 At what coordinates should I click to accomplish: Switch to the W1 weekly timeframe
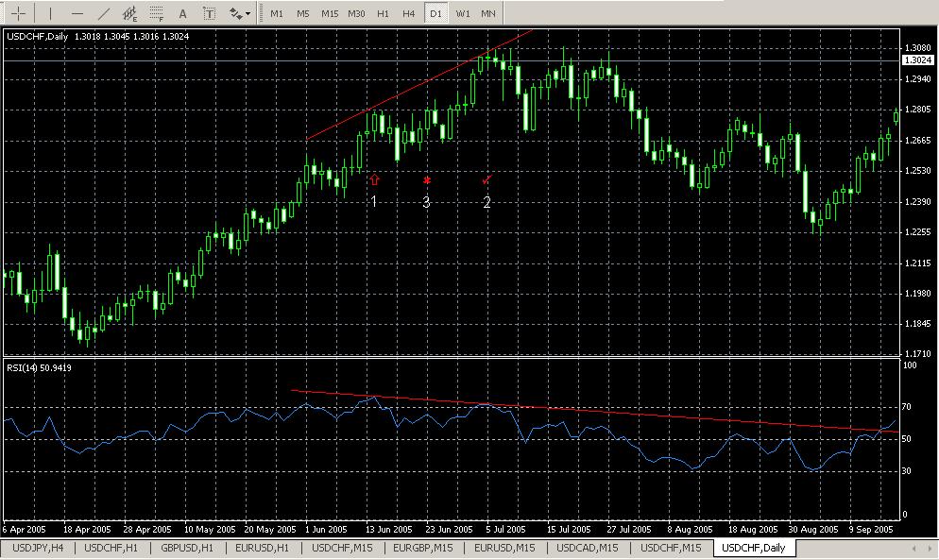[x=463, y=13]
